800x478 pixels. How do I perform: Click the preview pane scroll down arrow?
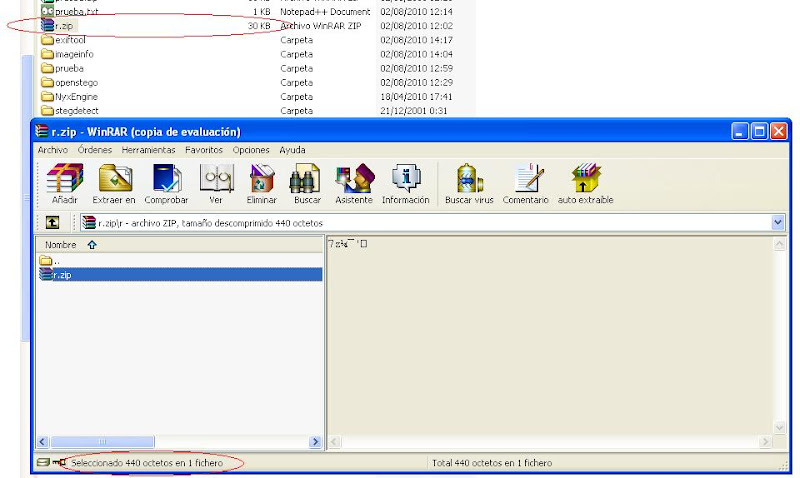[779, 427]
